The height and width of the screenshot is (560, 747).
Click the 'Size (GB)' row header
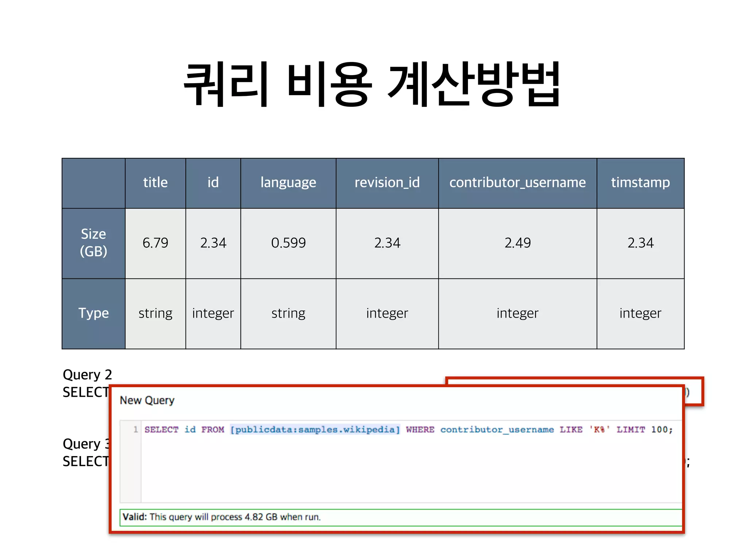click(94, 243)
